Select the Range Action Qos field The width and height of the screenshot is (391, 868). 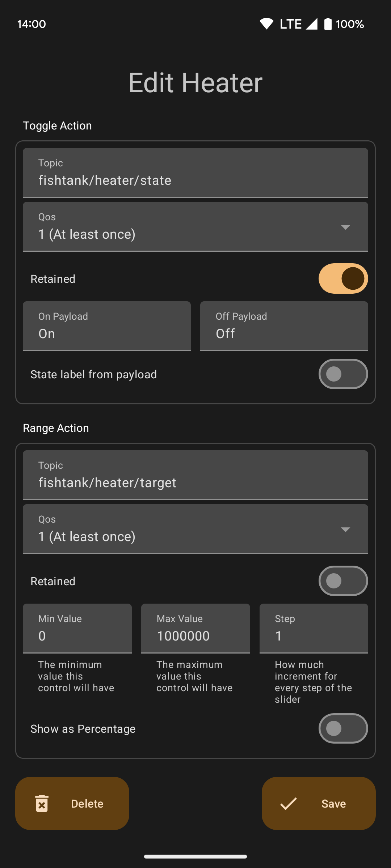(x=195, y=529)
